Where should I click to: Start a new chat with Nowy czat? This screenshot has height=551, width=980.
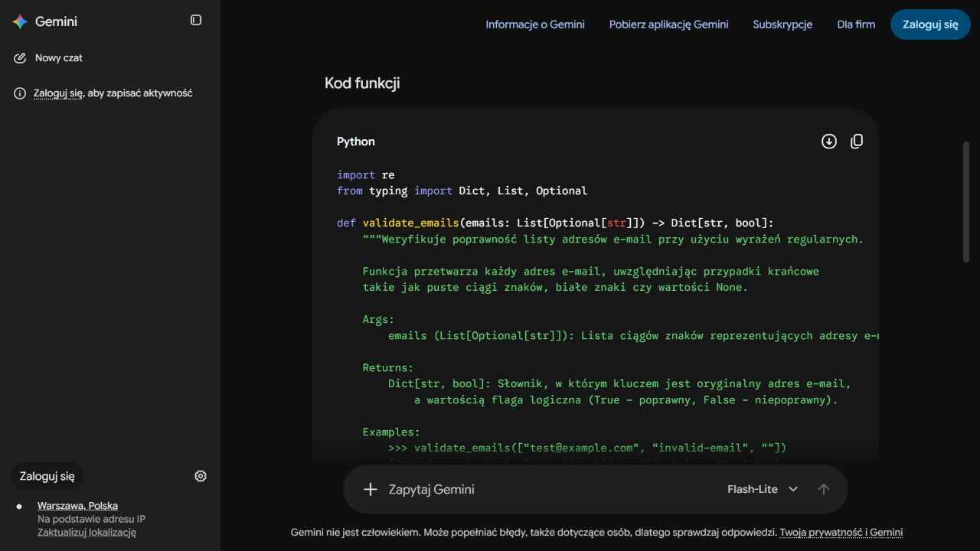coord(59,58)
